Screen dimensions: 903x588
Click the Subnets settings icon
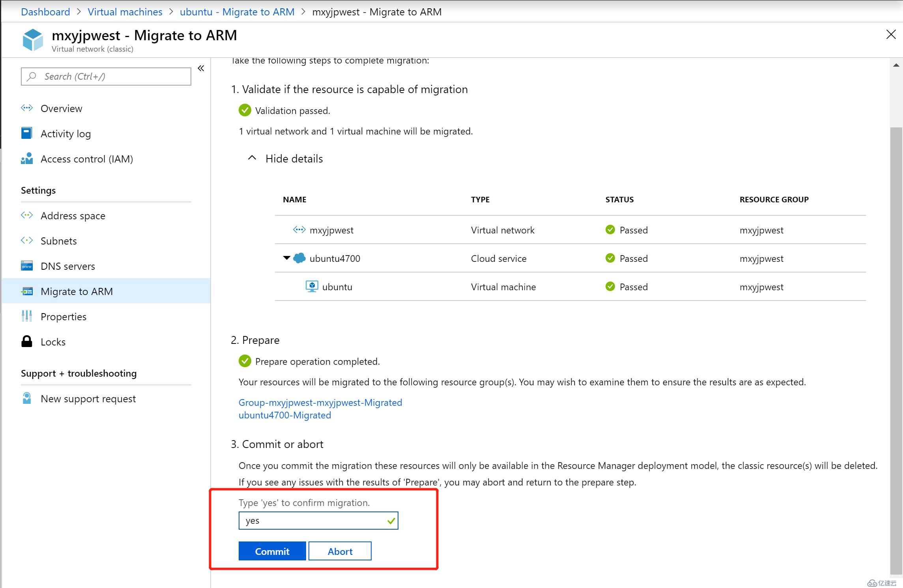click(x=27, y=241)
